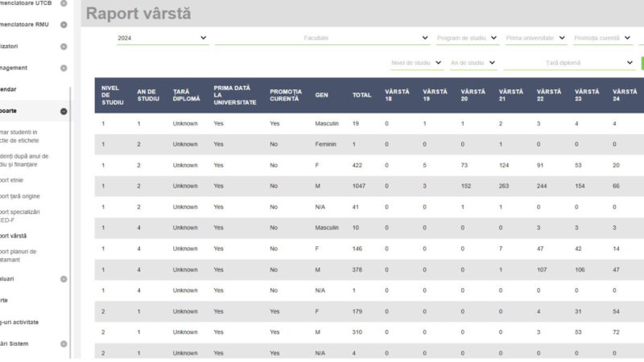Click the plus icon beside Evaluari
Viewport: 644px width, 362px height.
[64, 279]
